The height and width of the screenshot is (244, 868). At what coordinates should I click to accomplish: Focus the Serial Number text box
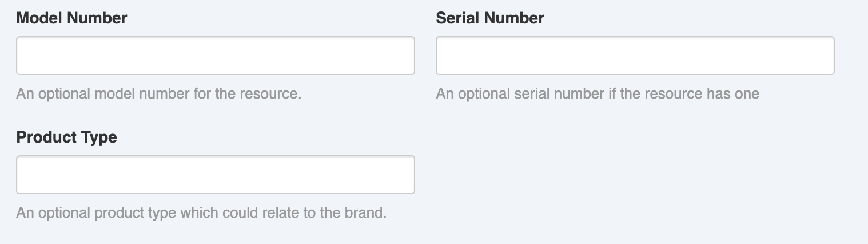(635, 56)
